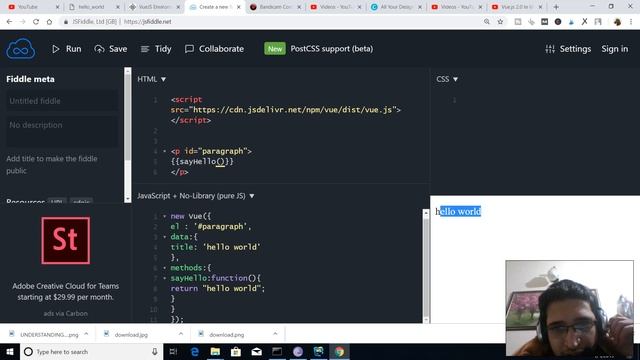Click the PostCSS support (beta) announcement
The width and height of the screenshot is (640, 360).
click(x=331, y=49)
